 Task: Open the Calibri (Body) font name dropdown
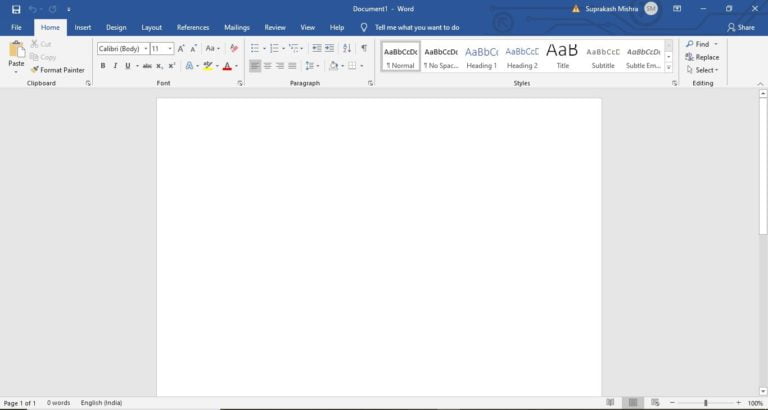pos(145,48)
